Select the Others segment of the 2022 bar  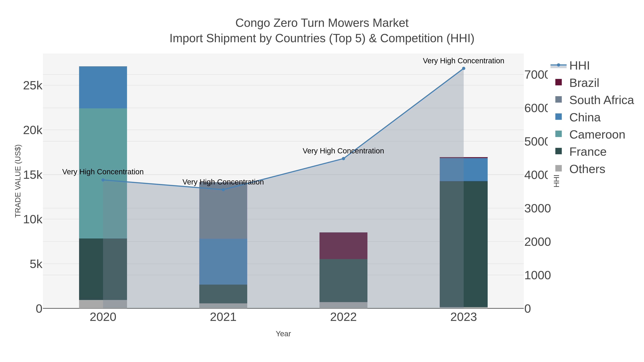point(343,305)
